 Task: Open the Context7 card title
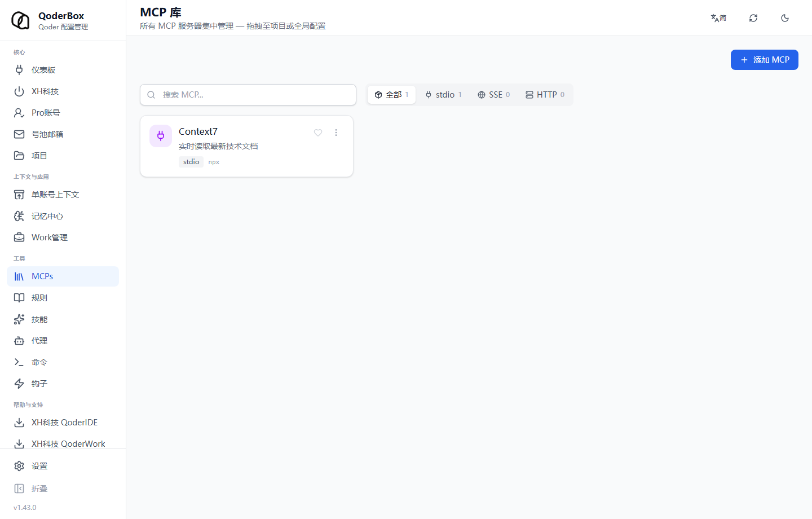(x=198, y=131)
